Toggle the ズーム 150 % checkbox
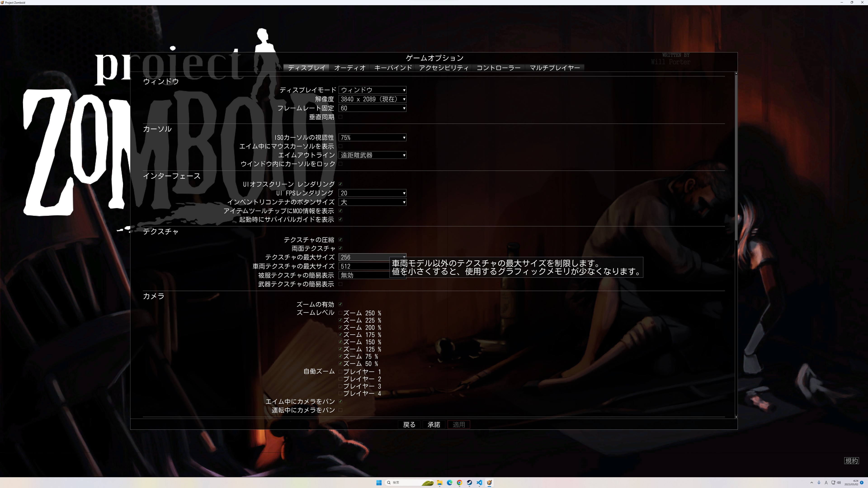This screenshot has width=868, height=488. (x=340, y=342)
